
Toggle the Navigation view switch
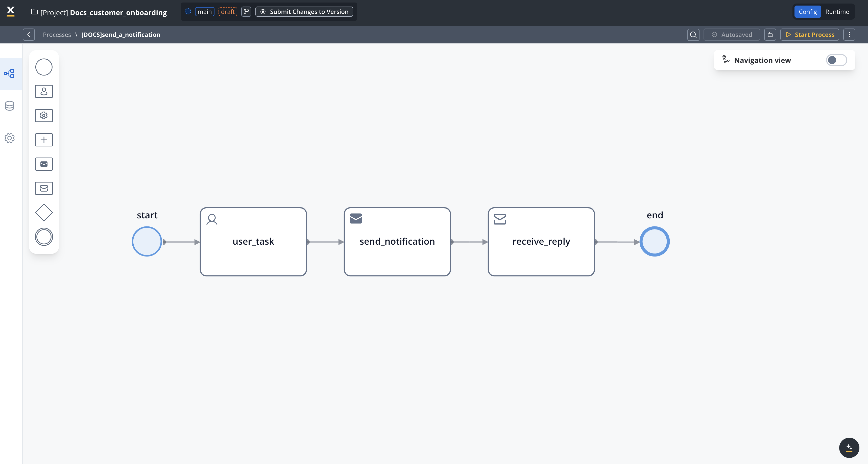pyautogui.click(x=836, y=60)
